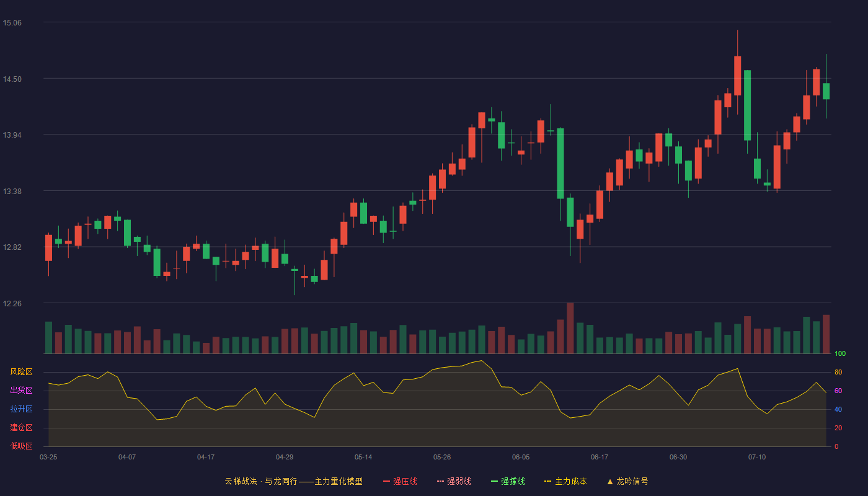The height and width of the screenshot is (496, 868).
Task: Click the 12.82 price axis label
Action: click(12, 247)
